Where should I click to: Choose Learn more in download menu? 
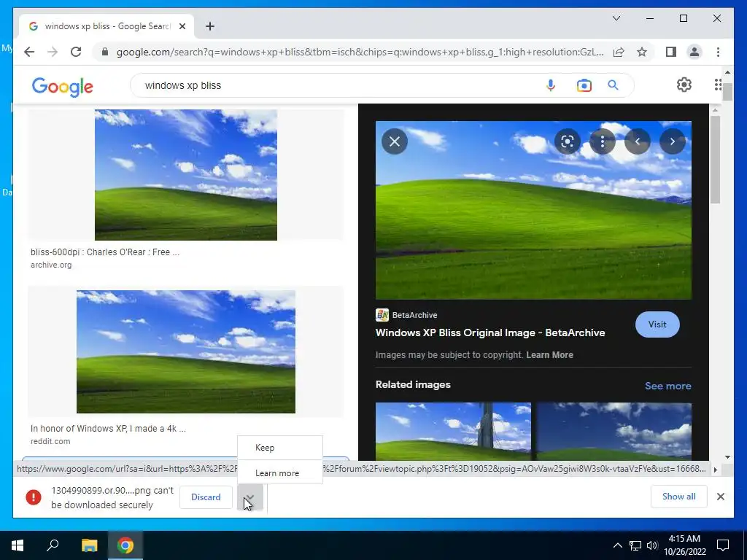point(280,472)
